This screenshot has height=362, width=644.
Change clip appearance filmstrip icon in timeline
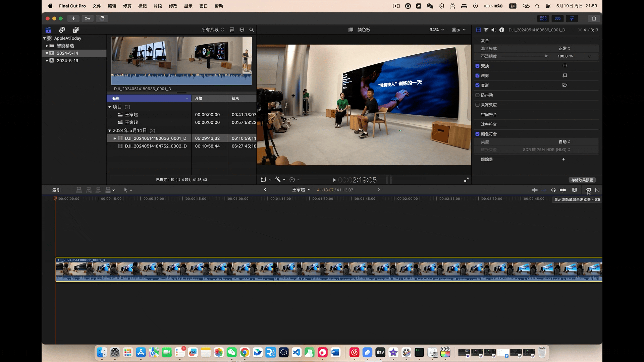point(575,190)
